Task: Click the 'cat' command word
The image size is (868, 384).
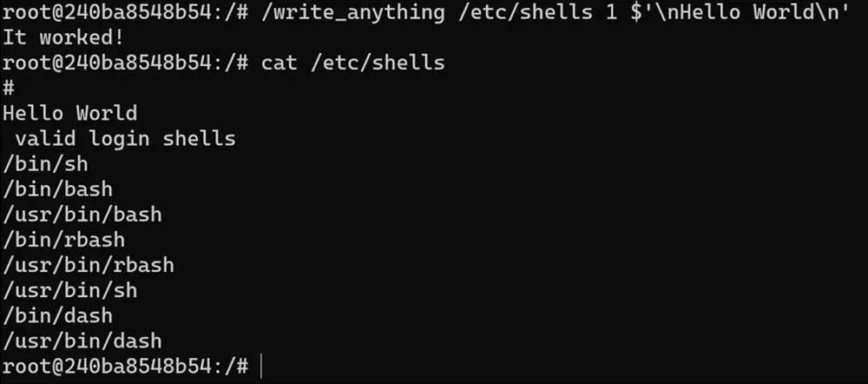Action: [x=279, y=63]
